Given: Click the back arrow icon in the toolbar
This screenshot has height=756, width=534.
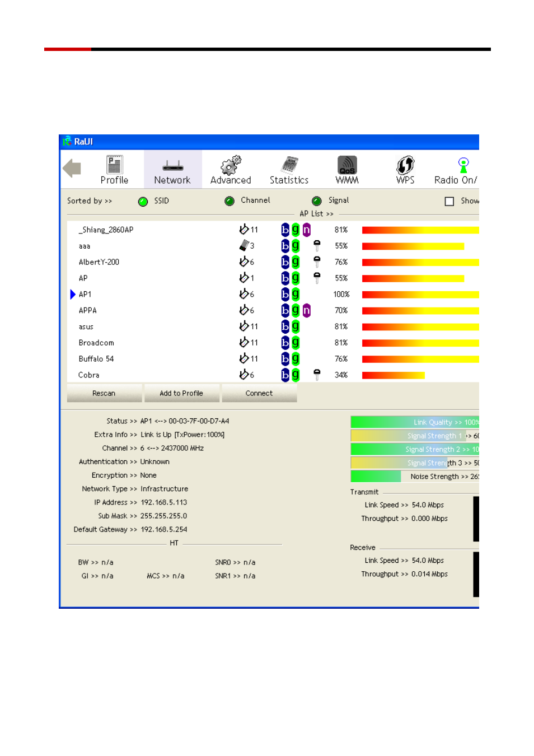Looking at the screenshot, I should click(72, 168).
